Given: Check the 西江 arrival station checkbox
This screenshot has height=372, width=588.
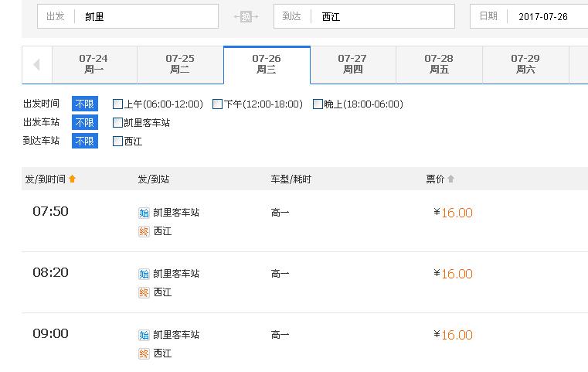Looking at the screenshot, I should [x=118, y=142].
